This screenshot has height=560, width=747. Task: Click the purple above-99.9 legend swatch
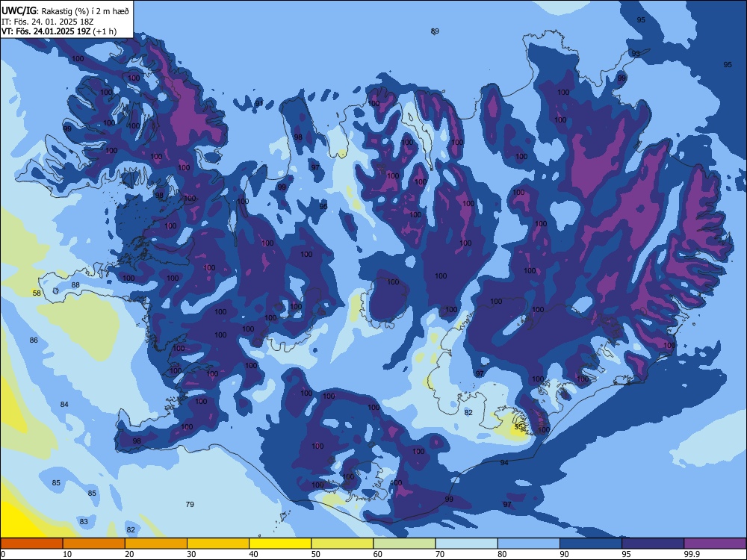click(x=715, y=544)
